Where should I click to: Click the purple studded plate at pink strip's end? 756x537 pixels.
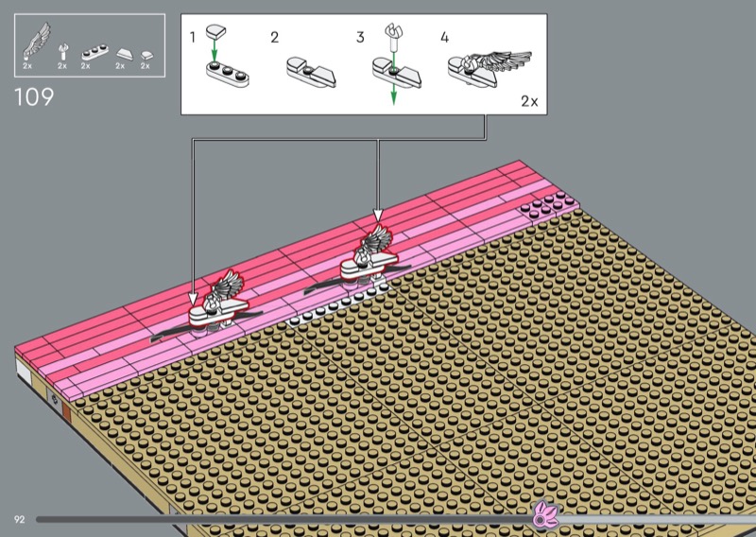(547, 204)
